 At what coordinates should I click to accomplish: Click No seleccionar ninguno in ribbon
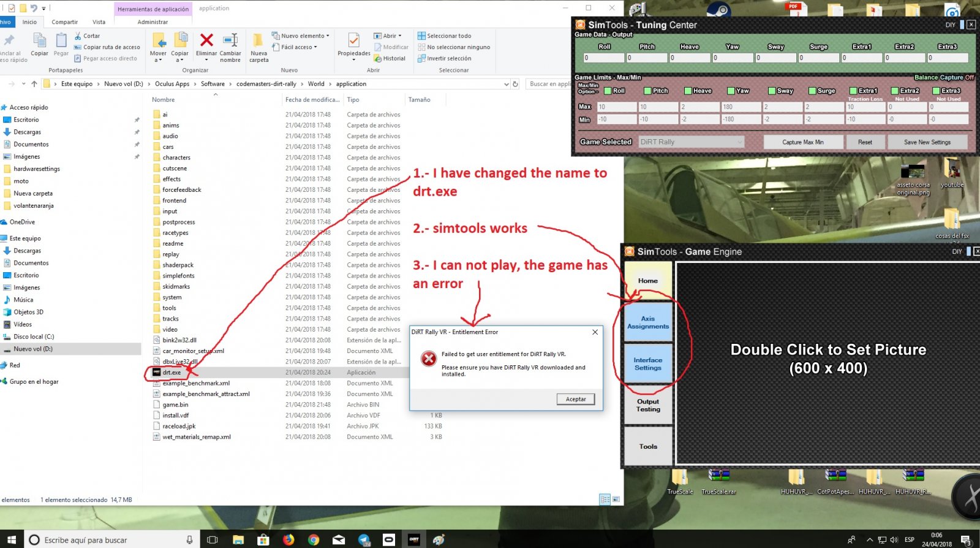pos(454,47)
